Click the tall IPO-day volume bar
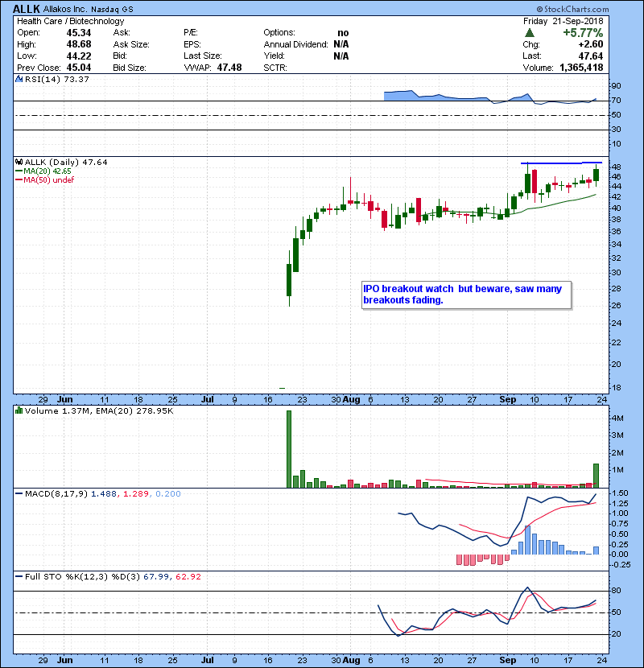644x668 pixels. point(289,449)
